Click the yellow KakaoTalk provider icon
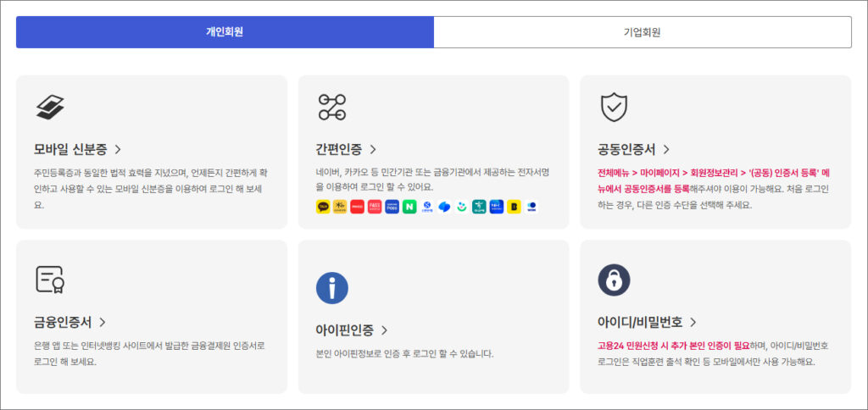The image size is (868, 410). pyautogui.click(x=323, y=207)
